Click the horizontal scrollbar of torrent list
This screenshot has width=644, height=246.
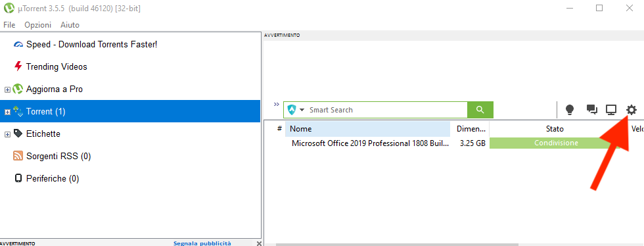click(x=397, y=244)
